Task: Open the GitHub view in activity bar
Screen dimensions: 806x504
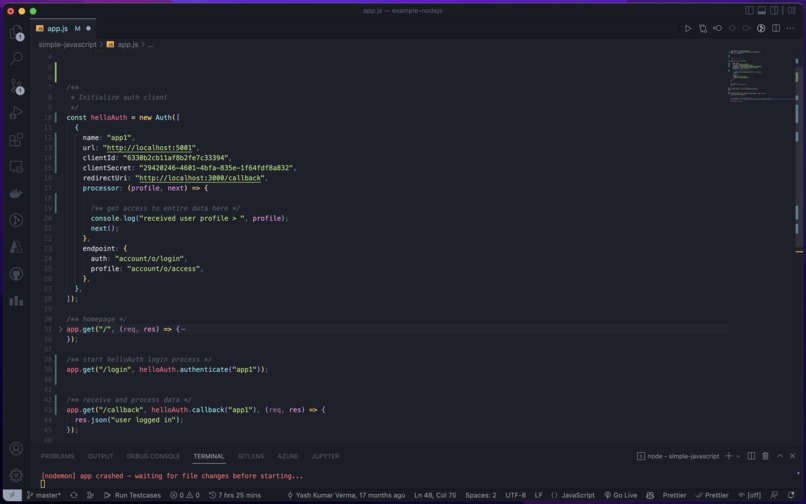Action: click(16, 274)
